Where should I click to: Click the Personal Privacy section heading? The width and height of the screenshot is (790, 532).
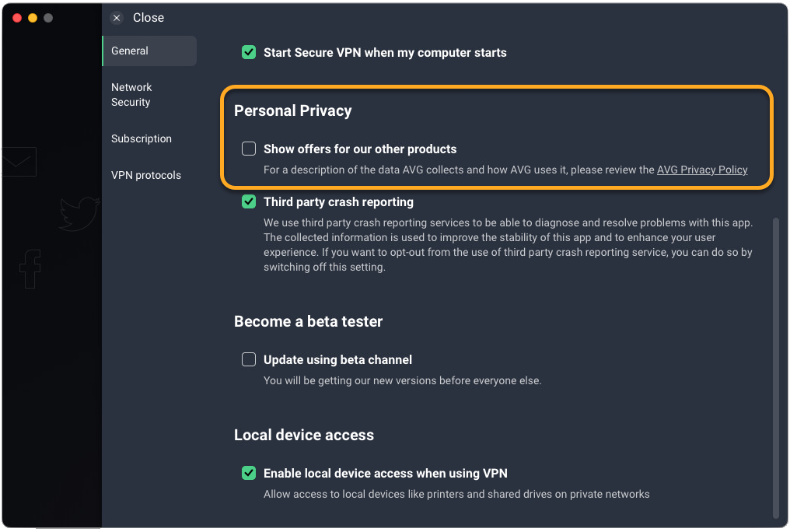pos(293,110)
